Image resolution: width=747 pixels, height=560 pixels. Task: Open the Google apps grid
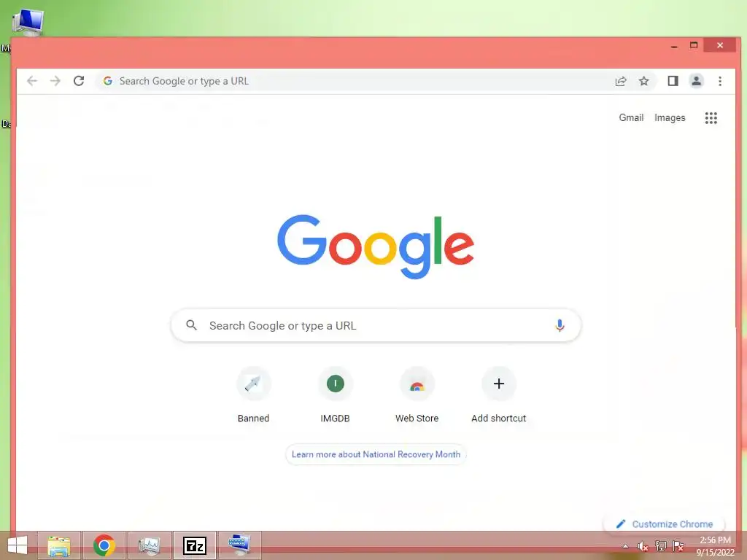(x=711, y=118)
